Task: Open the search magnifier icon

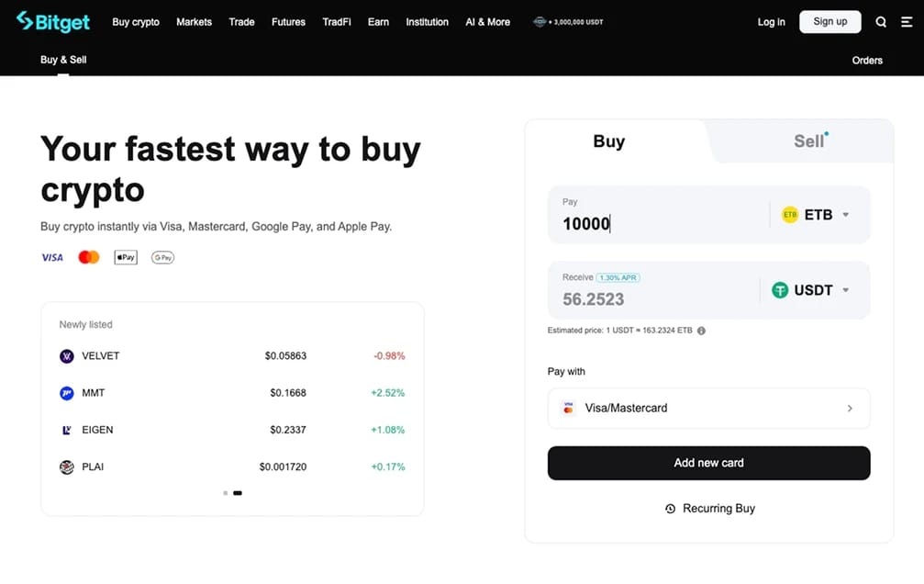Action: [x=881, y=22]
